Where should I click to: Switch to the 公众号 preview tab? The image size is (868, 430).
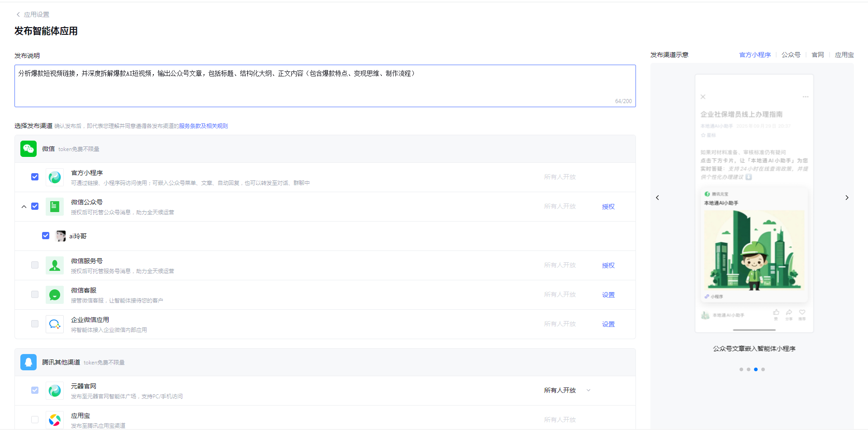pyautogui.click(x=791, y=55)
